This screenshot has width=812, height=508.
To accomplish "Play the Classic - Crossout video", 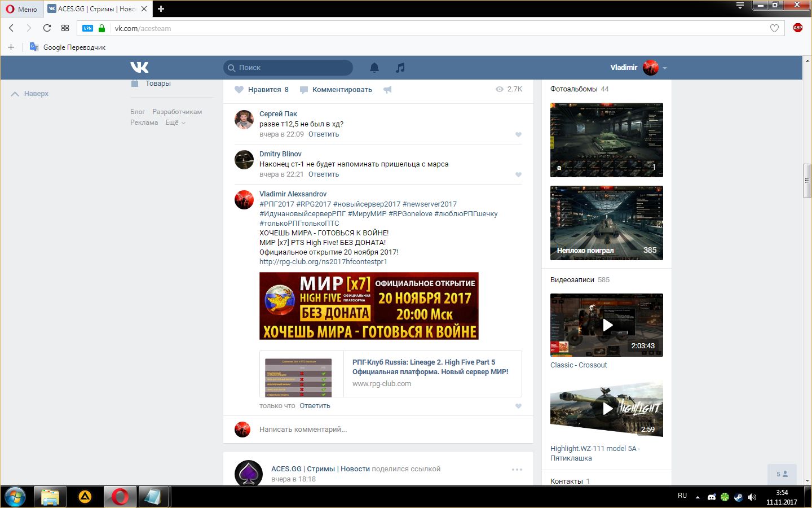I will click(607, 325).
